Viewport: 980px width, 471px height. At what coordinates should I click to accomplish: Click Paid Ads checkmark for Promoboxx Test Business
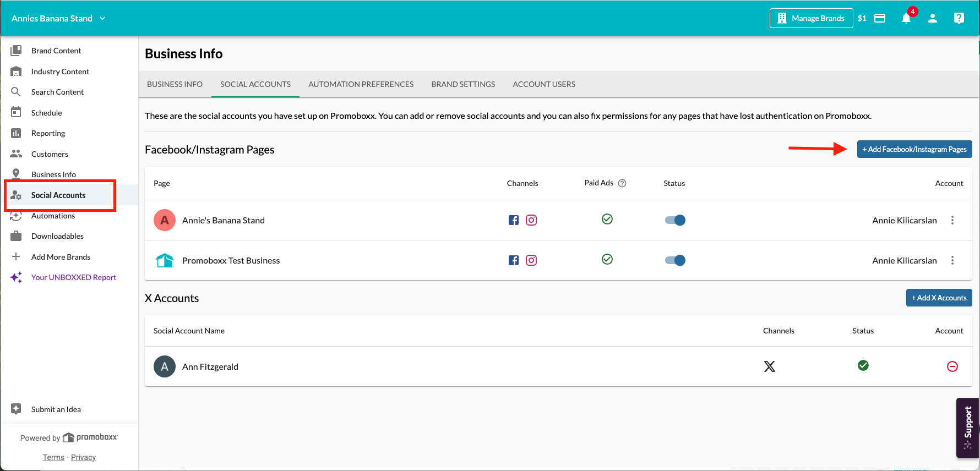pos(607,259)
